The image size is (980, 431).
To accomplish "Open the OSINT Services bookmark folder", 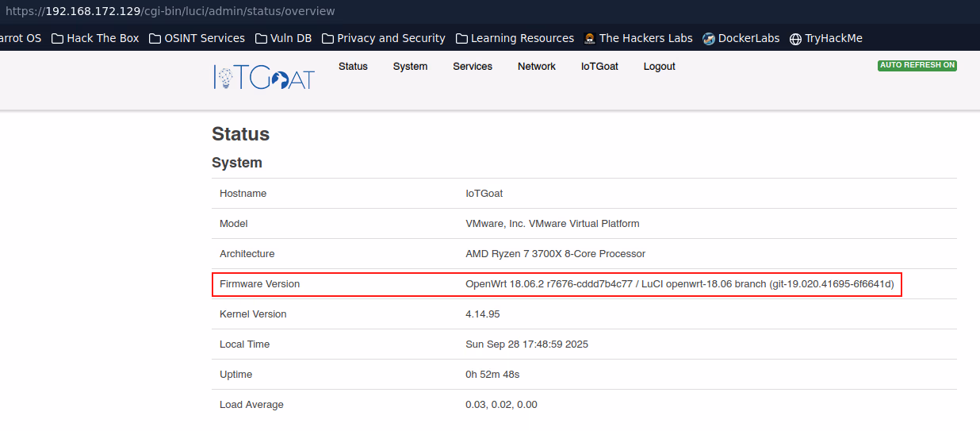I will point(197,38).
